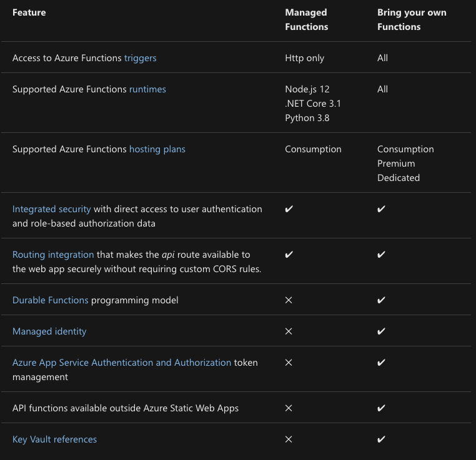Click the 'Premium' hosting plan text

click(x=396, y=164)
